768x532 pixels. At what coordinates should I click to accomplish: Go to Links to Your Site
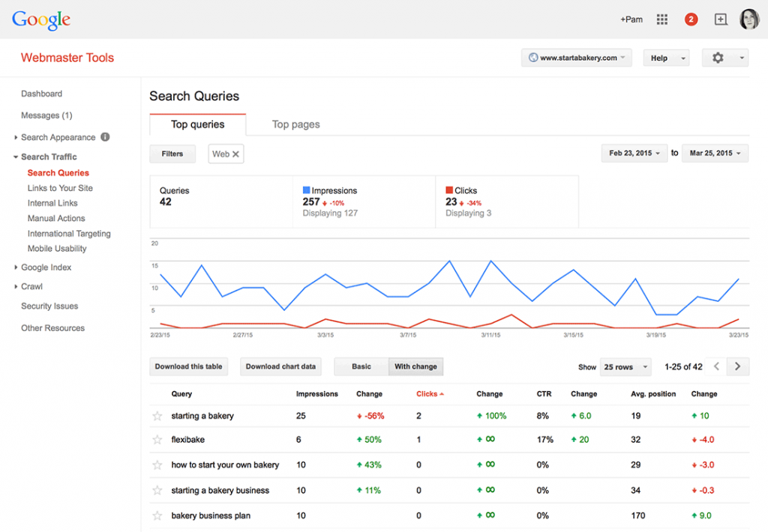point(60,188)
